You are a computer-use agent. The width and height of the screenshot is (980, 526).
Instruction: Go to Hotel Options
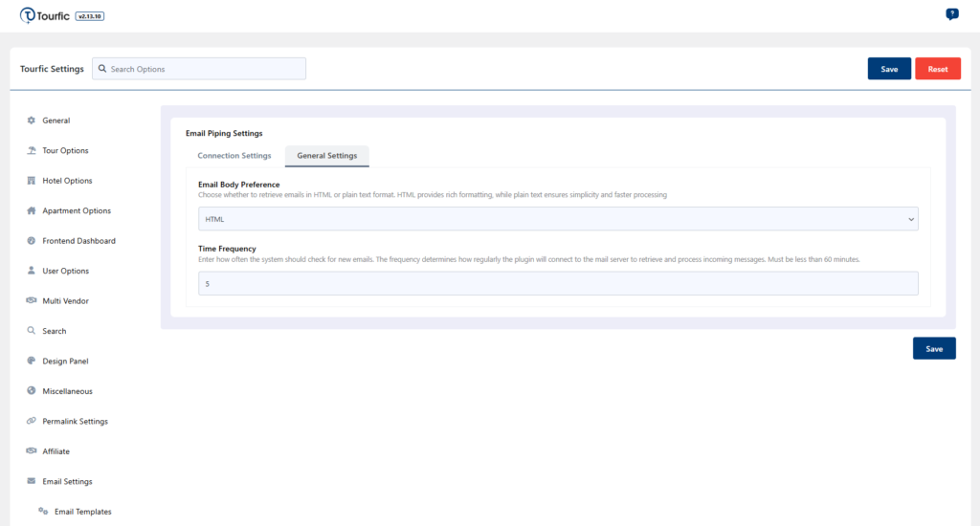pos(67,181)
